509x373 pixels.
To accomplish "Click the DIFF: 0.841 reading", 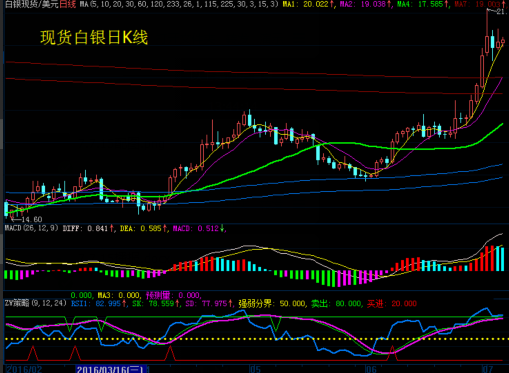I will (x=85, y=228).
